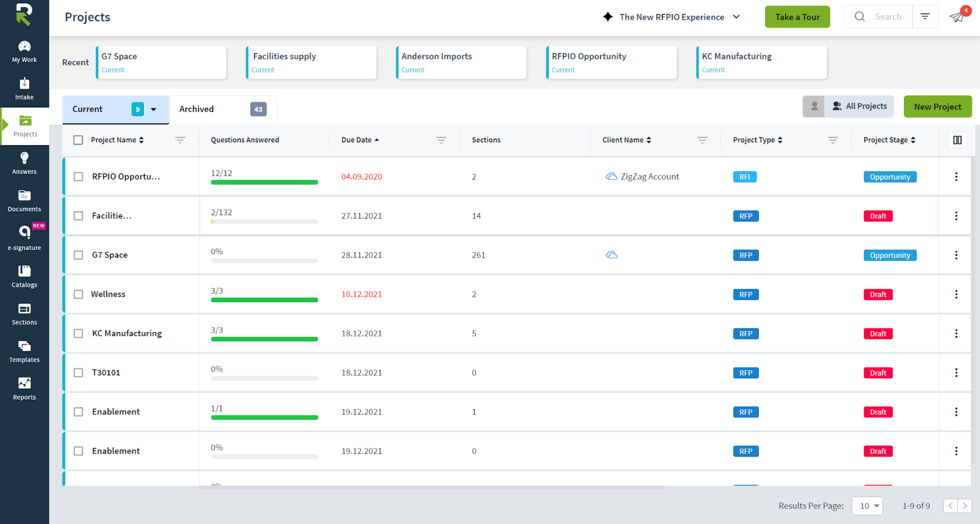Open advanced search filter icon

tap(925, 17)
